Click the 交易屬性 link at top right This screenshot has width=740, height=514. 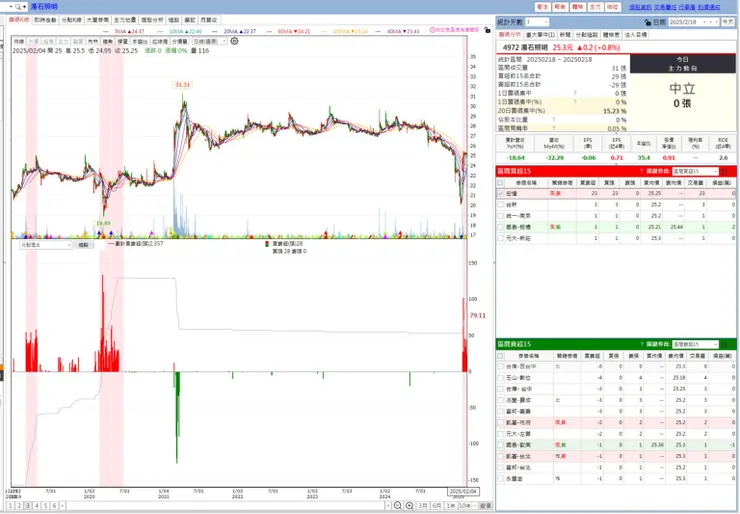click(665, 7)
